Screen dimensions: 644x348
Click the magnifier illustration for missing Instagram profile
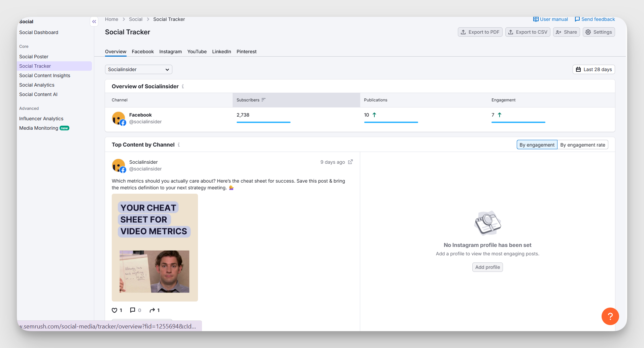coord(487,223)
